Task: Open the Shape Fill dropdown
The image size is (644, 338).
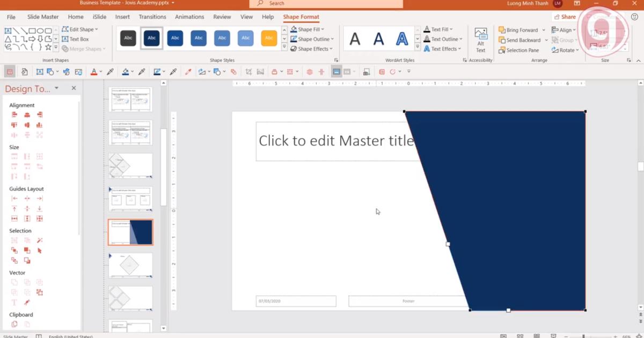Action: click(x=311, y=29)
